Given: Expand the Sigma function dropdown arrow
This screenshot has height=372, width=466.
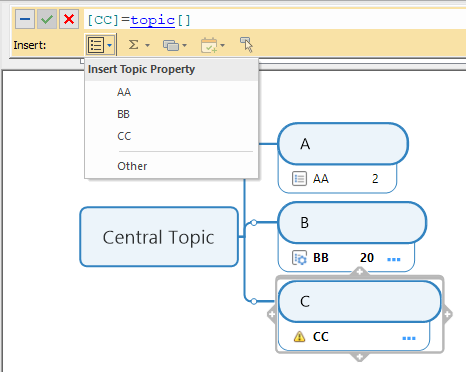Looking at the screenshot, I should [x=147, y=45].
